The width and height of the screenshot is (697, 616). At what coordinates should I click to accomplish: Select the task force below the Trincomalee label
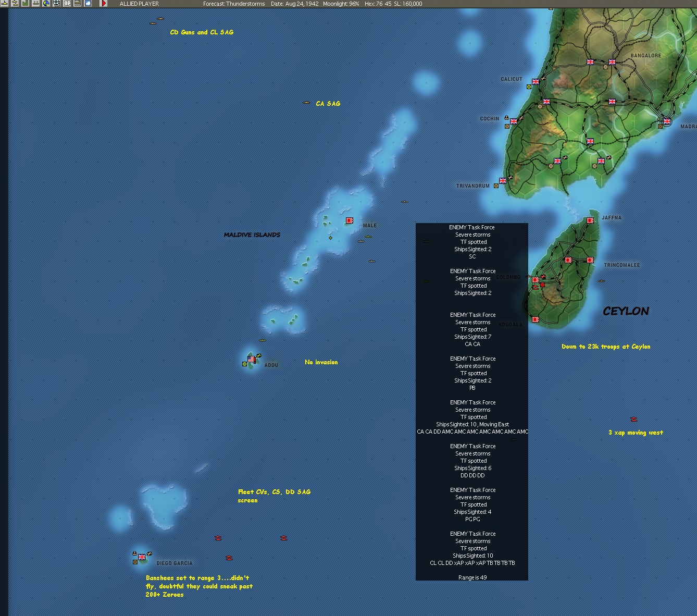[602, 281]
